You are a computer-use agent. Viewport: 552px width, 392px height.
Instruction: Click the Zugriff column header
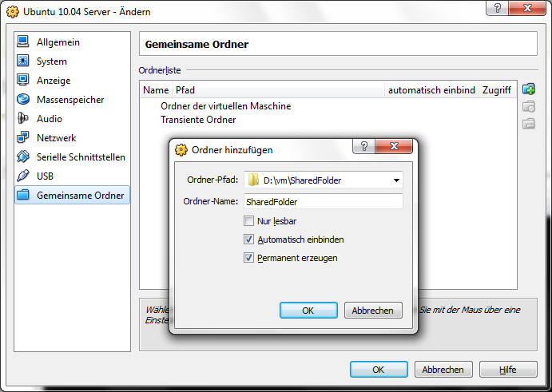tap(498, 90)
